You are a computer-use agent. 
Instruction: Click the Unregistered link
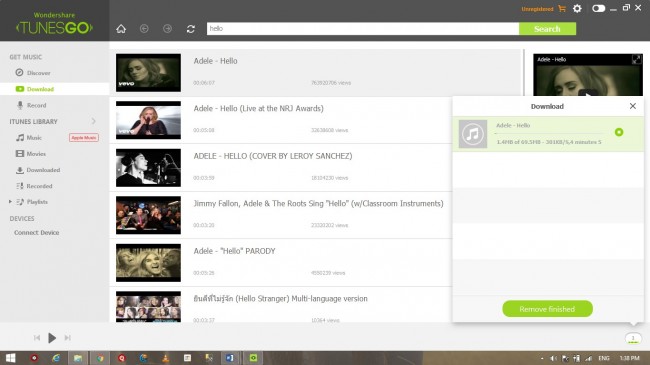(537, 9)
